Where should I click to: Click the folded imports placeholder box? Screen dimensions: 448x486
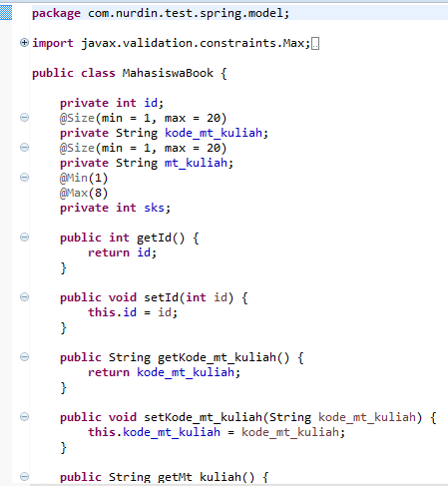(315, 44)
